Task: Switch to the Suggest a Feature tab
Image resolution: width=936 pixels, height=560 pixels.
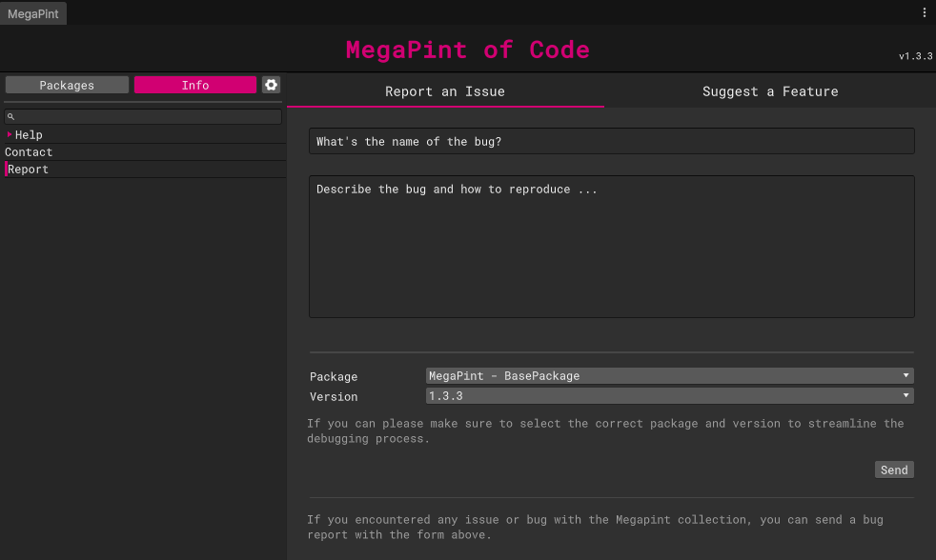Action: (x=770, y=91)
